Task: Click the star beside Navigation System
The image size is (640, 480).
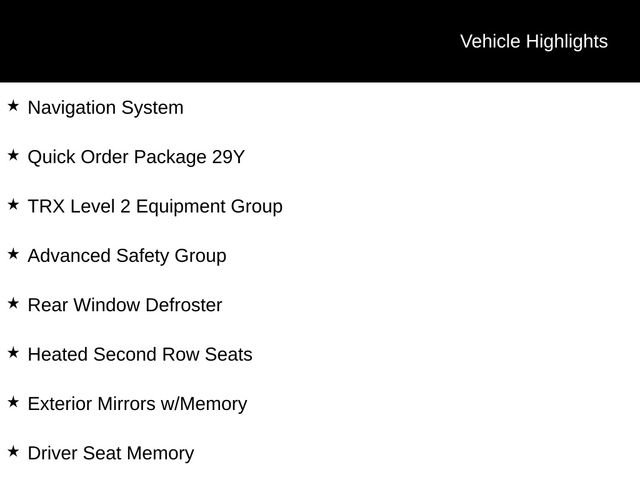Action: pyautogui.click(x=13, y=105)
